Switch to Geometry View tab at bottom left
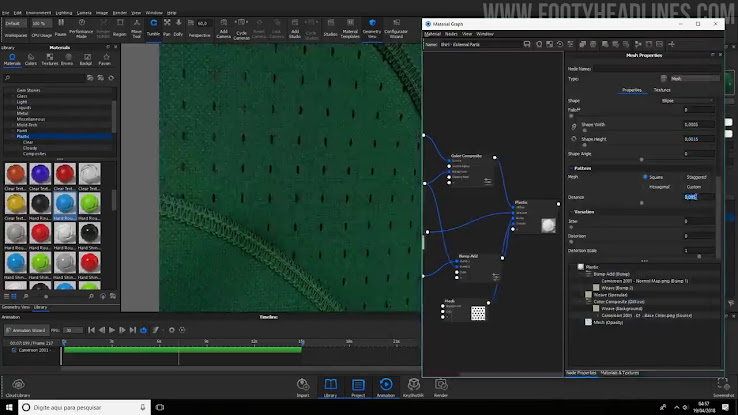The image size is (738, 415). click(x=16, y=307)
